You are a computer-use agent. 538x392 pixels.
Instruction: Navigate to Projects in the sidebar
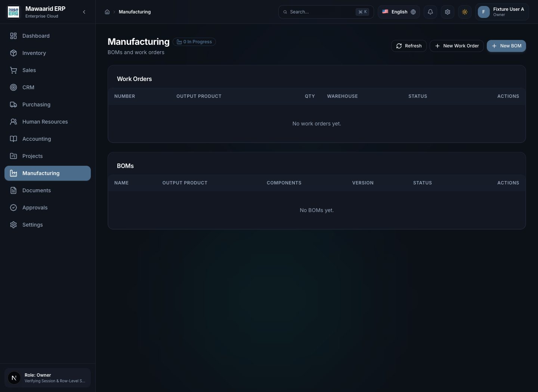(47, 156)
